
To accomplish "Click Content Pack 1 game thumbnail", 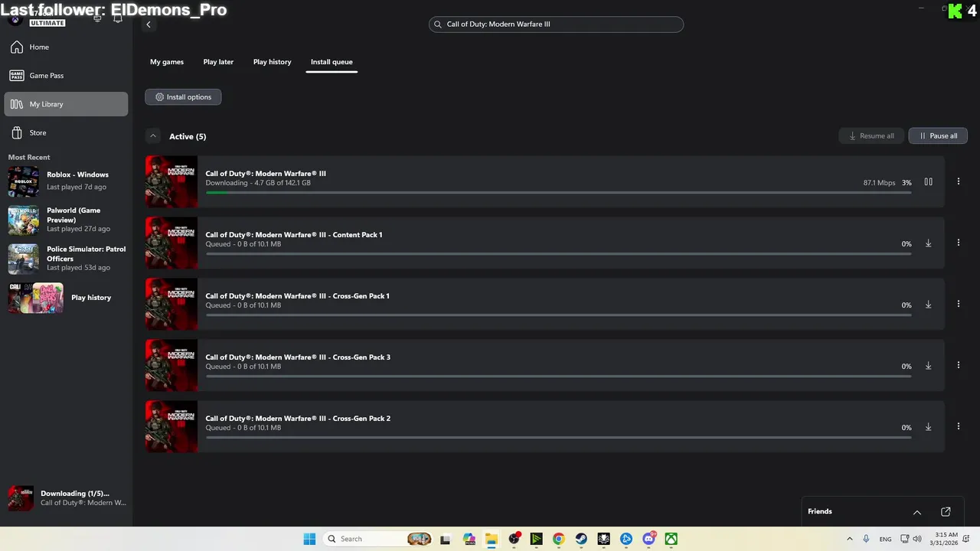I will point(171,243).
